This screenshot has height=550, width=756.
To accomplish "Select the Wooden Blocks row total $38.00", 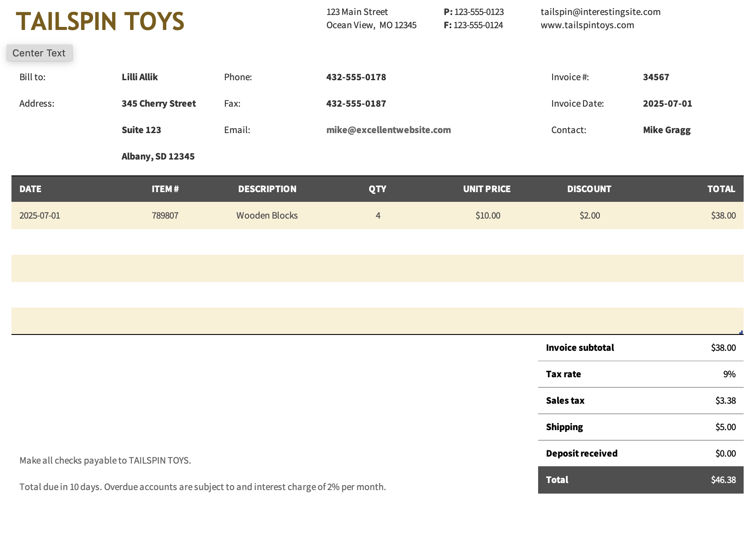I will click(723, 216).
